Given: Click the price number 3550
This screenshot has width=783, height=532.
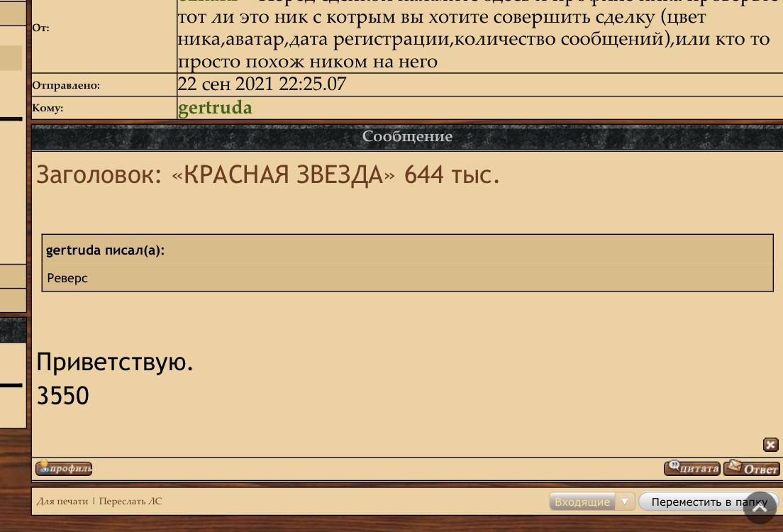Looking at the screenshot, I should click(x=63, y=396).
